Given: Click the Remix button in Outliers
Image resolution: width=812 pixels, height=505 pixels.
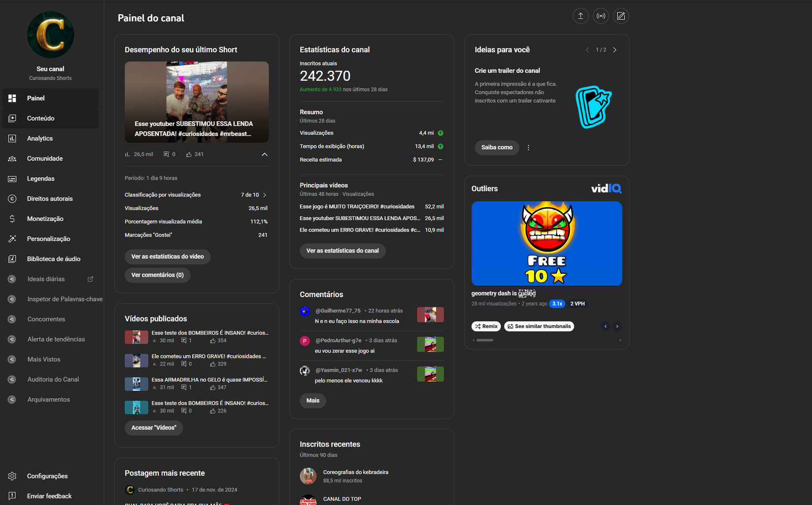Looking at the screenshot, I should (486, 327).
